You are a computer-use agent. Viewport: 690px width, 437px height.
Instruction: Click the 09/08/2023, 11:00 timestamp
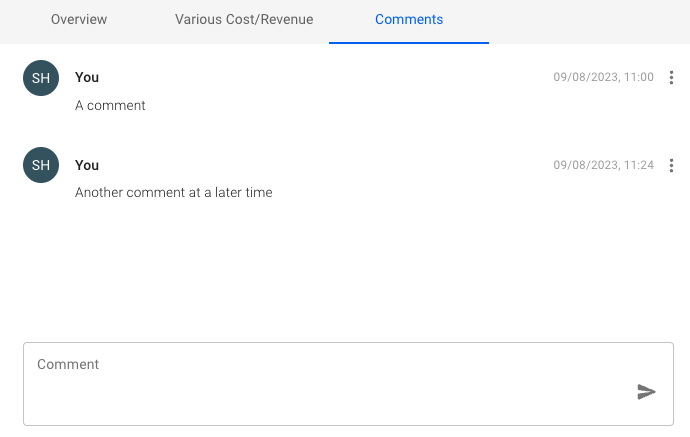pyautogui.click(x=604, y=77)
